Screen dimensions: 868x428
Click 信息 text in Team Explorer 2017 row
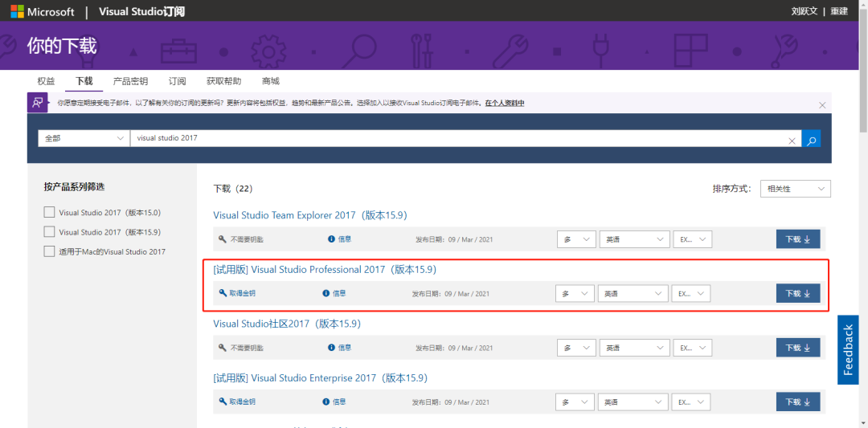(x=345, y=239)
